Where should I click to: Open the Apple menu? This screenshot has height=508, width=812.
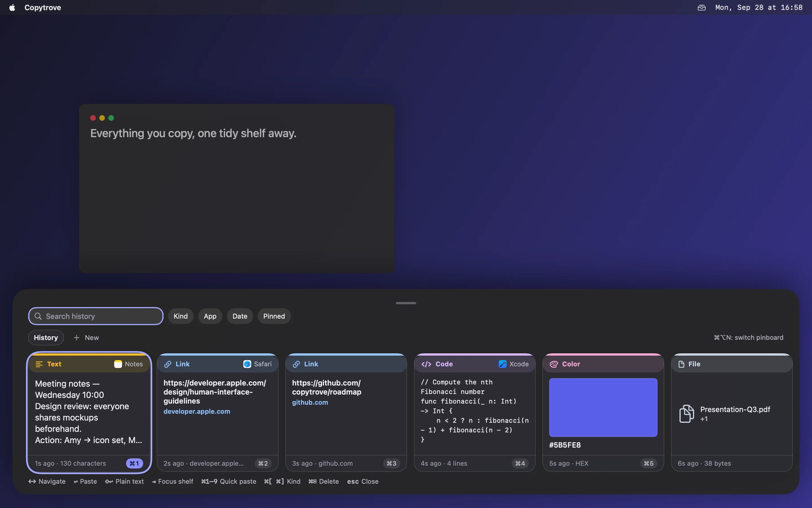(12, 7)
